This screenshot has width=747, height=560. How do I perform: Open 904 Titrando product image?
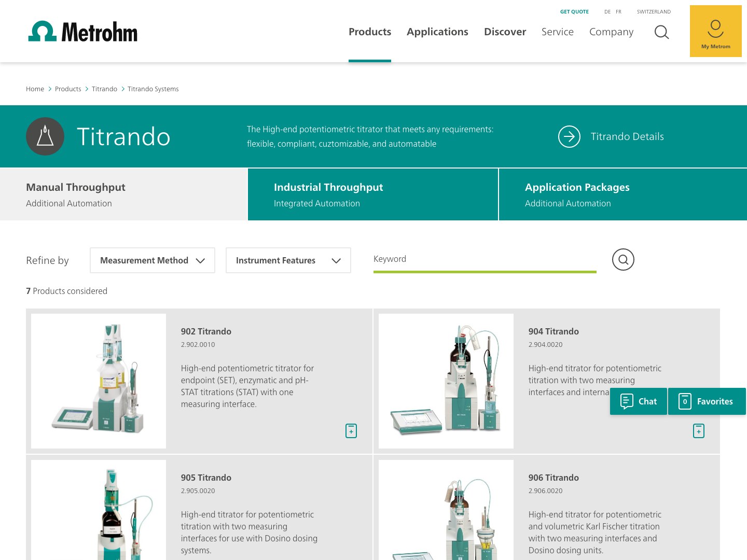click(x=446, y=381)
